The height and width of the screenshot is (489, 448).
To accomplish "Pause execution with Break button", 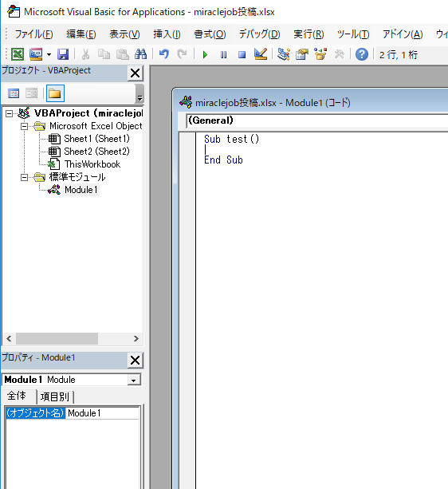I will [x=223, y=55].
